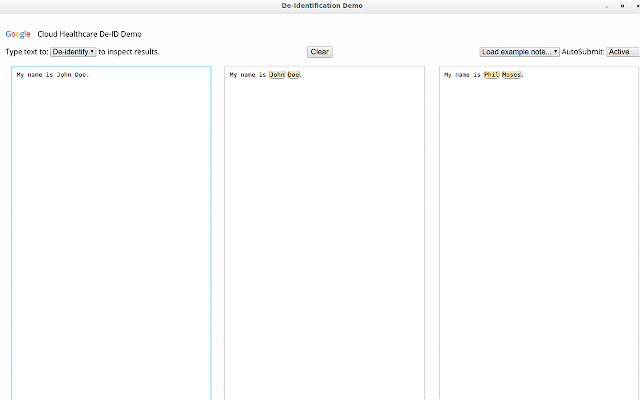The width and height of the screenshot is (640, 400).
Task: Click the Cloud Healthcare De-ID Demo heading
Action: click(x=89, y=34)
